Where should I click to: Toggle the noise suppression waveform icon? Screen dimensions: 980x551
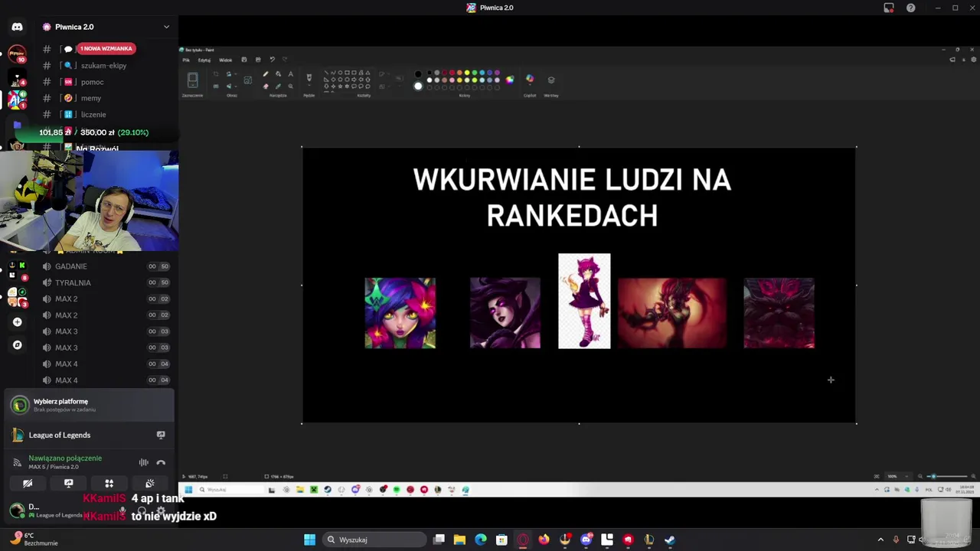coord(143,462)
